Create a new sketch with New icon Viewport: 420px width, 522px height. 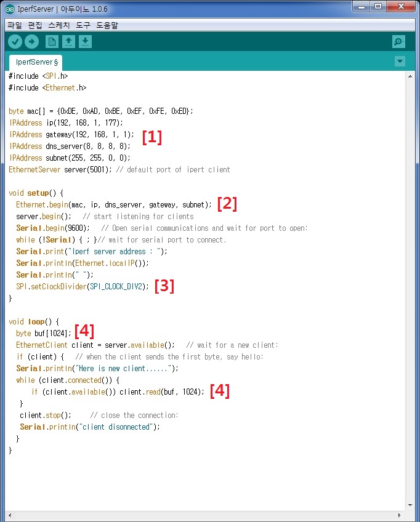(x=52, y=42)
